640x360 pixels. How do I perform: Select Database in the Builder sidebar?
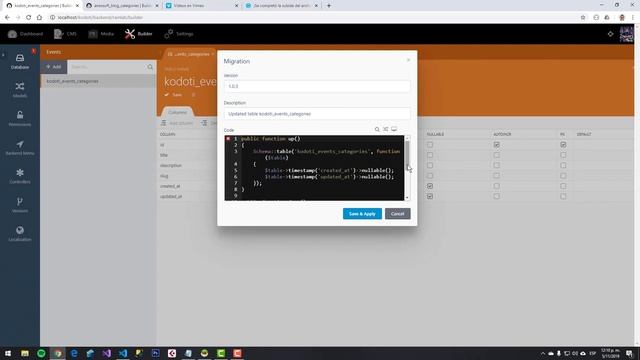click(20, 61)
